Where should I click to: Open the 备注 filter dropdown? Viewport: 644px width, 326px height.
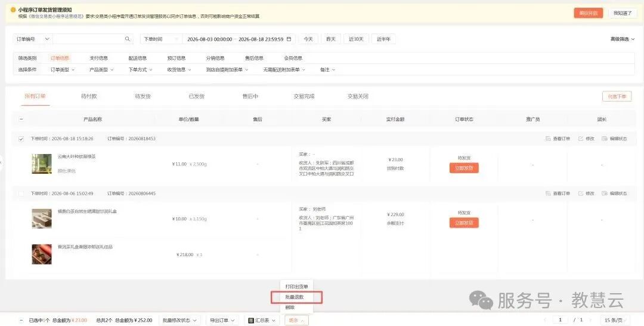[x=327, y=70]
